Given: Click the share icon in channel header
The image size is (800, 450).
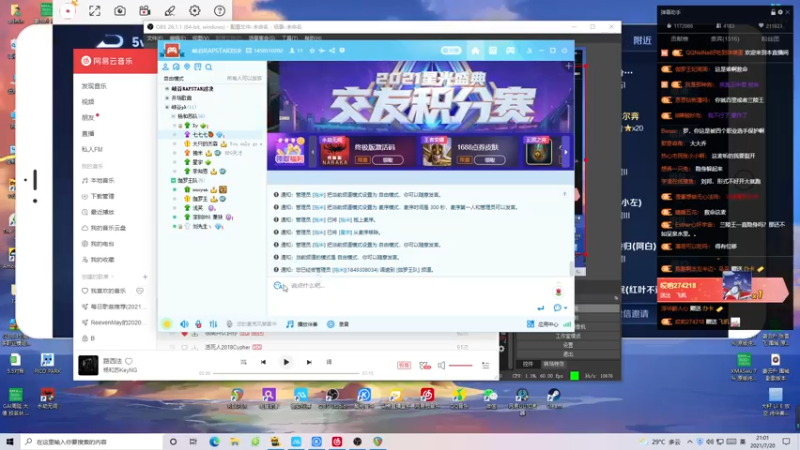Looking at the screenshot, I should [x=332, y=51].
